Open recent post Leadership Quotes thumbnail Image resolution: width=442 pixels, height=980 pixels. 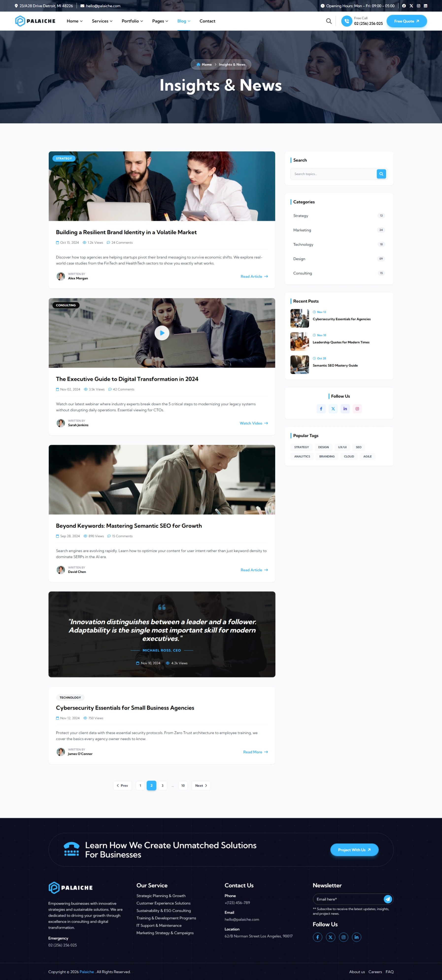pos(300,342)
